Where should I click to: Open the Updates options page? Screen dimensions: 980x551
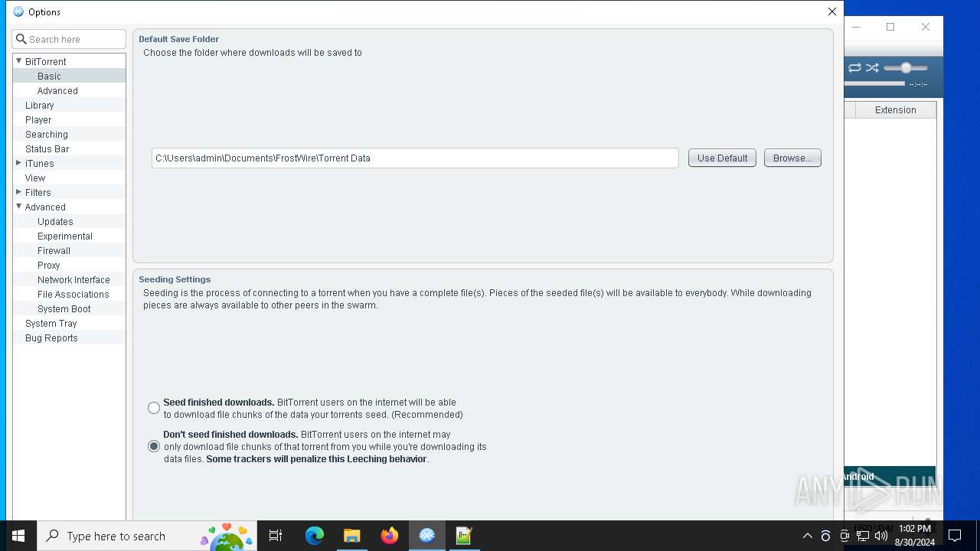pyautogui.click(x=55, y=221)
